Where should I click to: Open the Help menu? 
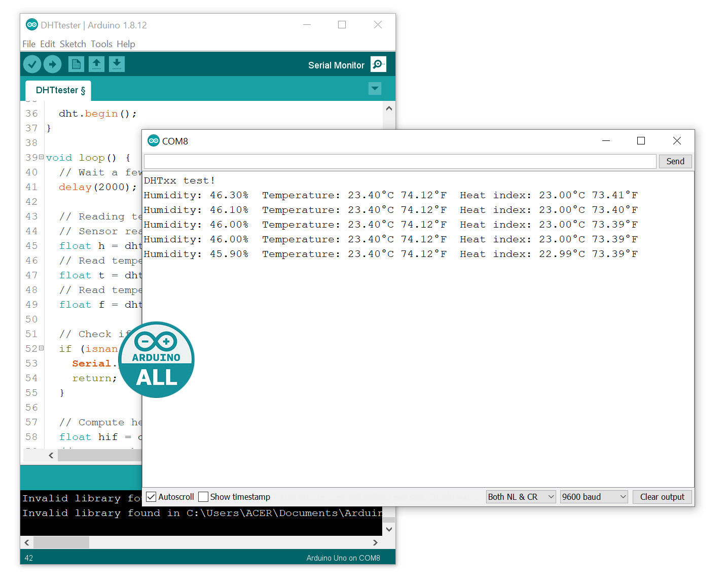pyautogui.click(x=126, y=44)
